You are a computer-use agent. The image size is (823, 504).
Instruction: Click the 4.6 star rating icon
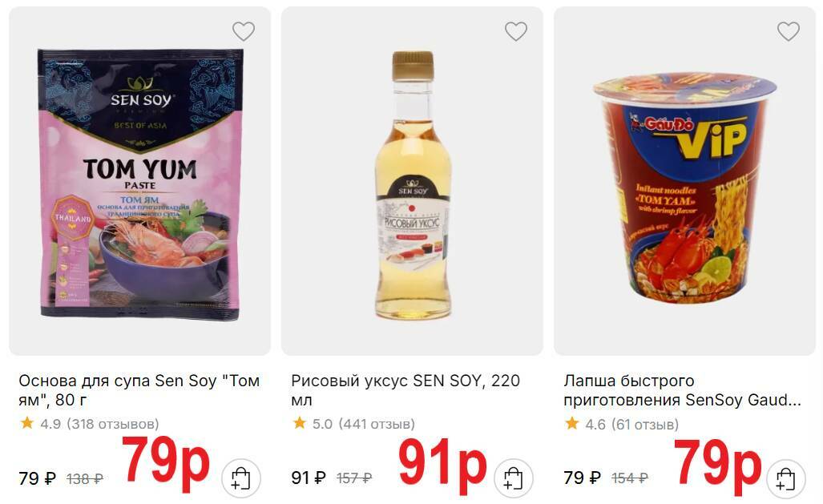(x=571, y=422)
